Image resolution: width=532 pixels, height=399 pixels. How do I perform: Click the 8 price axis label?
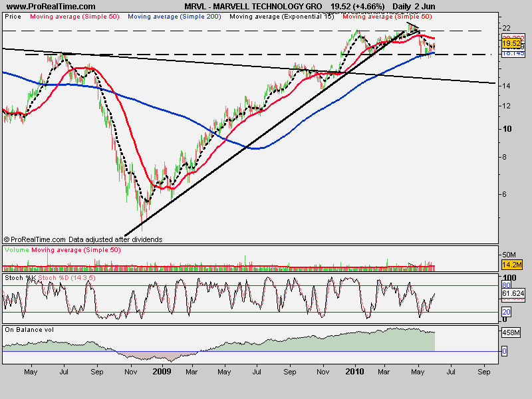click(505, 157)
